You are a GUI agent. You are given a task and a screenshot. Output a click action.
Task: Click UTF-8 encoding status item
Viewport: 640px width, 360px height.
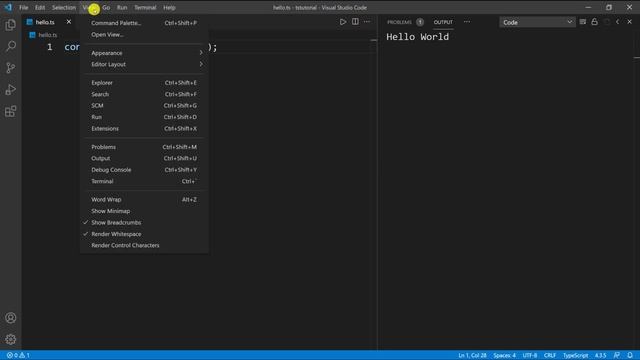click(x=530, y=356)
